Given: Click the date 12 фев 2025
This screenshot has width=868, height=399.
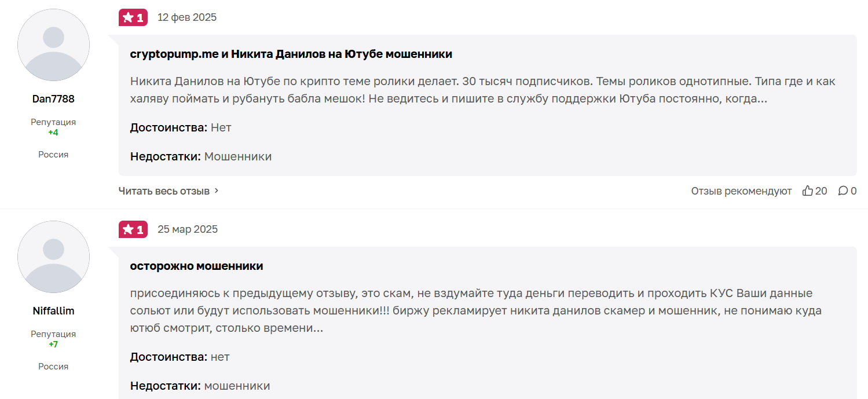Looking at the screenshot, I should (187, 17).
